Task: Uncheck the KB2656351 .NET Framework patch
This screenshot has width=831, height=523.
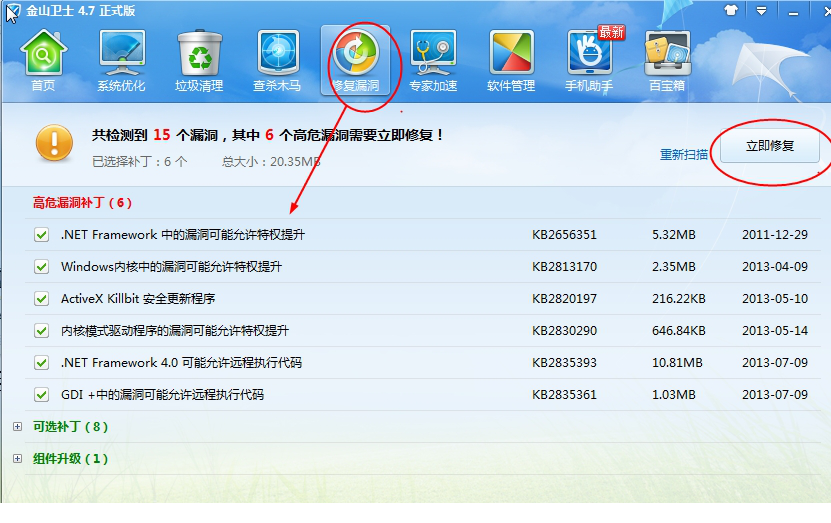Action: tap(42, 235)
